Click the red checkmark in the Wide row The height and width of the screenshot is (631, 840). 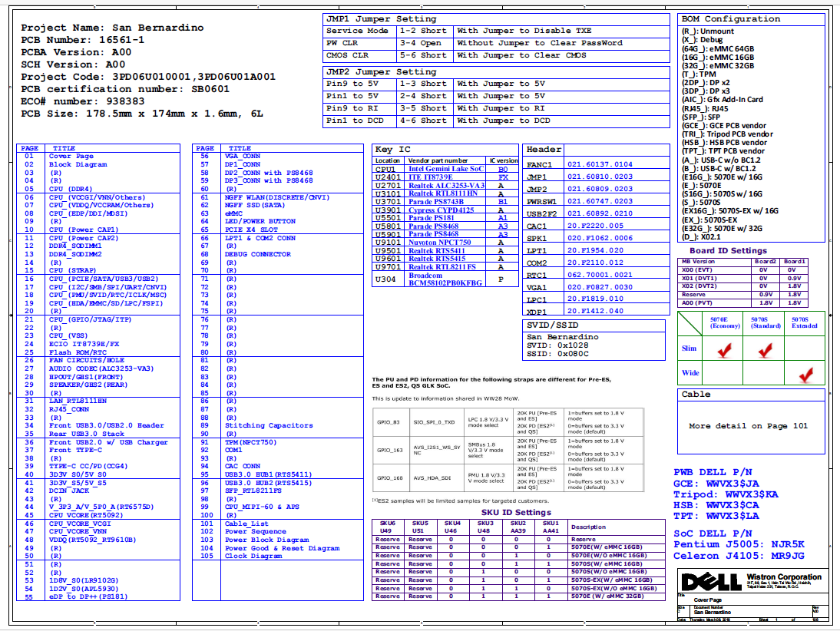point(805,375)
